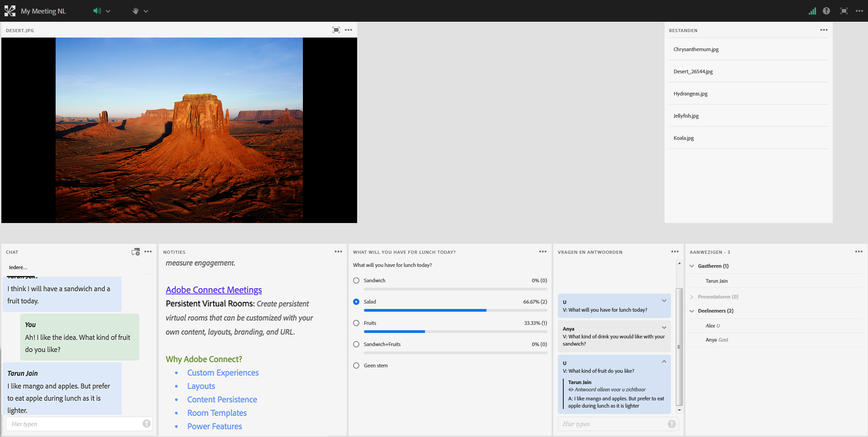Click the Sandwich poll result bar

[455, 289]
